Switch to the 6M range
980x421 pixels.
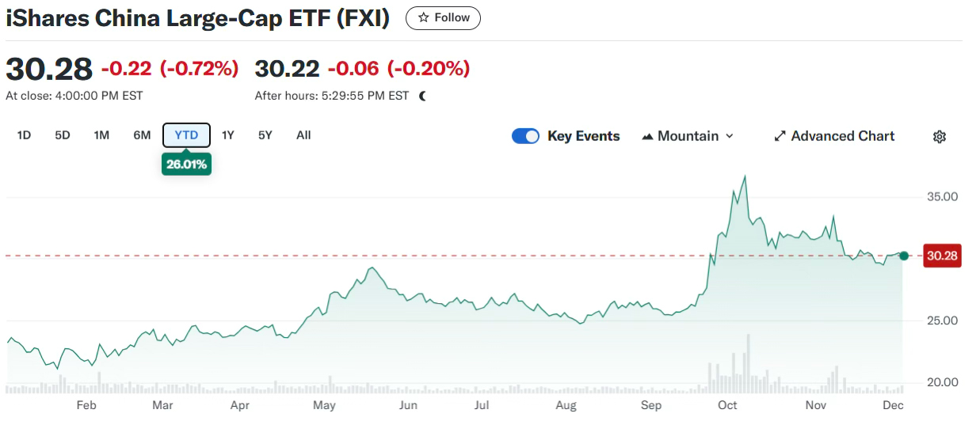click(x=142, y=135)
